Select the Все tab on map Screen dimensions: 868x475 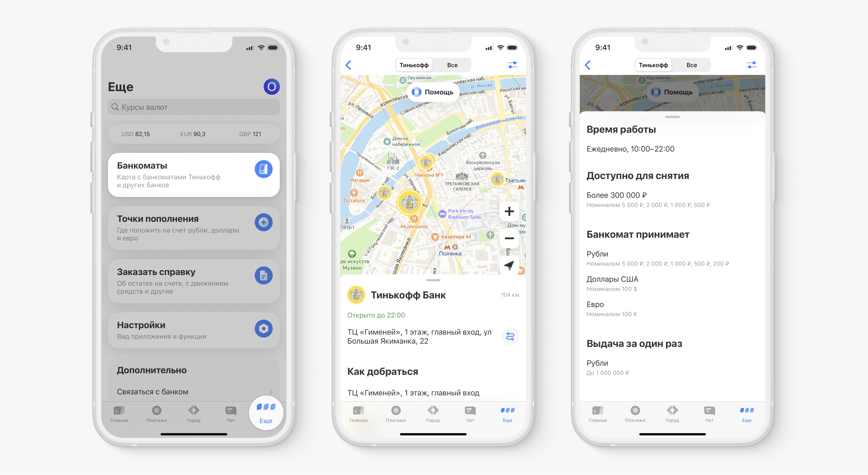coord(452,65)
